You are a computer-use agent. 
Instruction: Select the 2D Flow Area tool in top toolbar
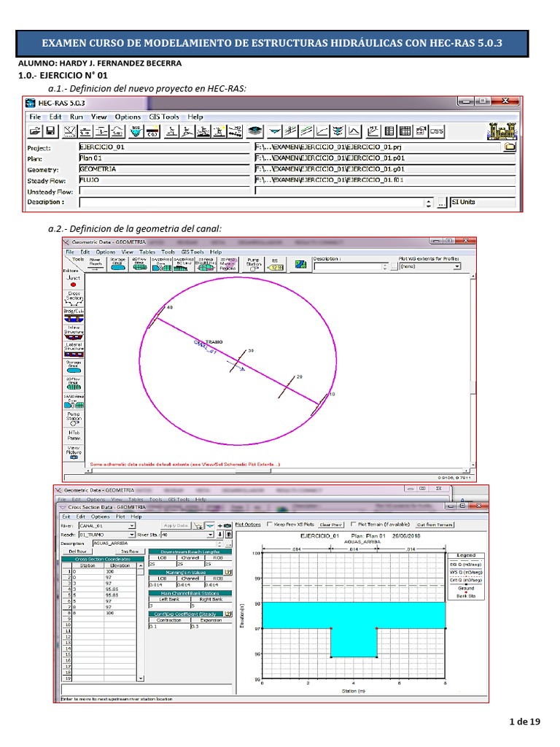(139, 264)
